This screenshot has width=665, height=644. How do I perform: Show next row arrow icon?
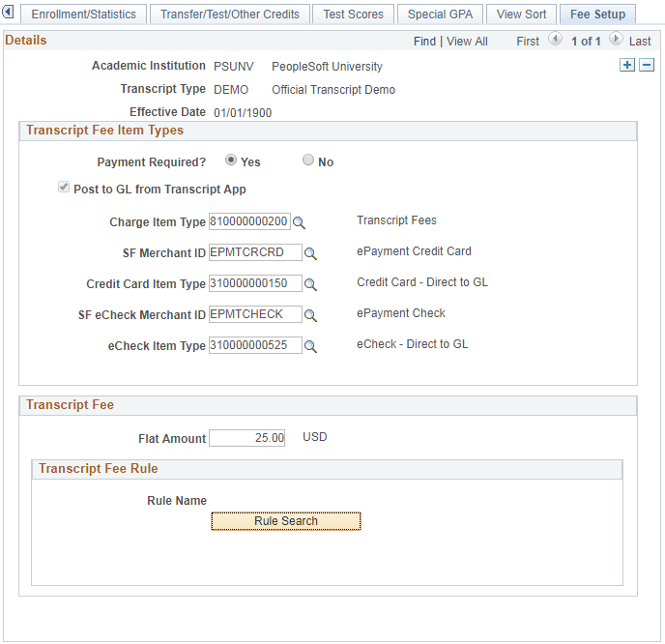(x=616, y=39)
